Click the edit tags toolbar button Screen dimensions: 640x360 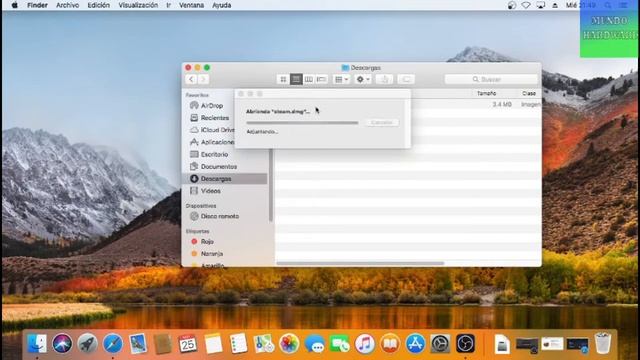[406, 79]
